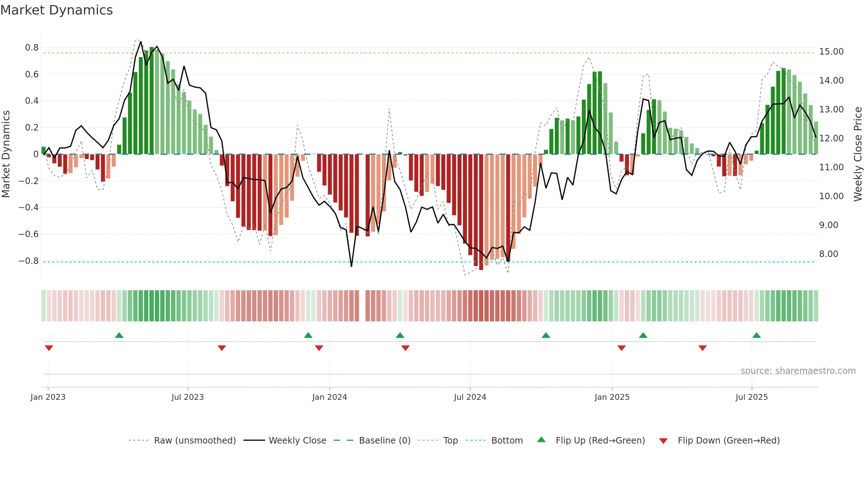Toggle the Top legend entry
This screenshot has width=868, height=488.
(451, 440)
